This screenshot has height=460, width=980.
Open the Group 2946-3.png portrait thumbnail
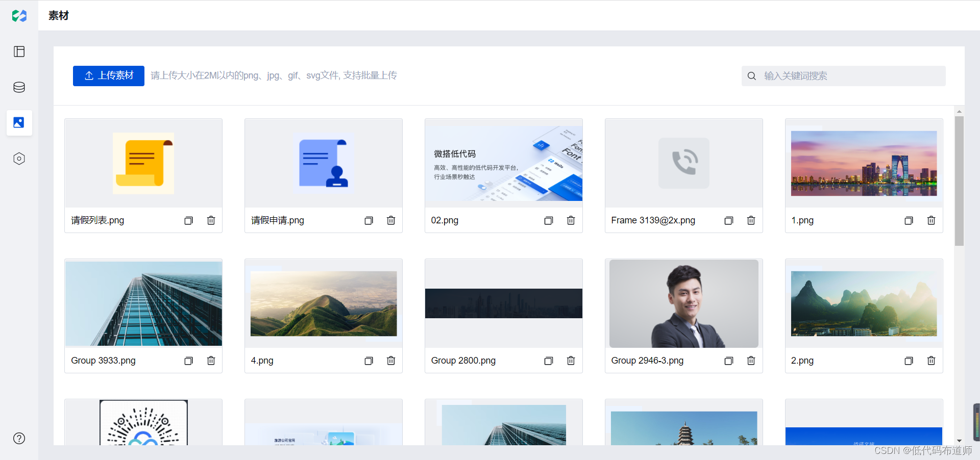coord(684,303)
